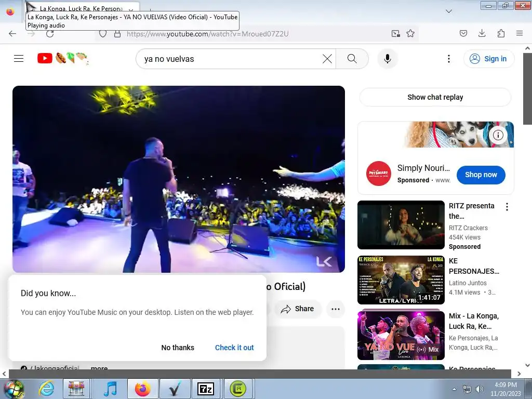Open Firefox application menu
This screenshot has width=532, height=399.
coord(520,33)
